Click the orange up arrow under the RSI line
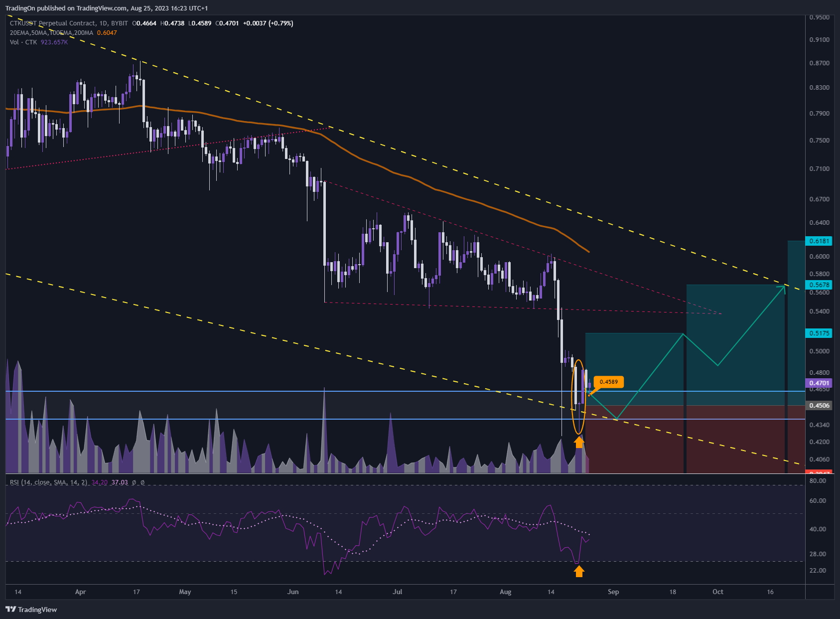 [x=578, y=571]
